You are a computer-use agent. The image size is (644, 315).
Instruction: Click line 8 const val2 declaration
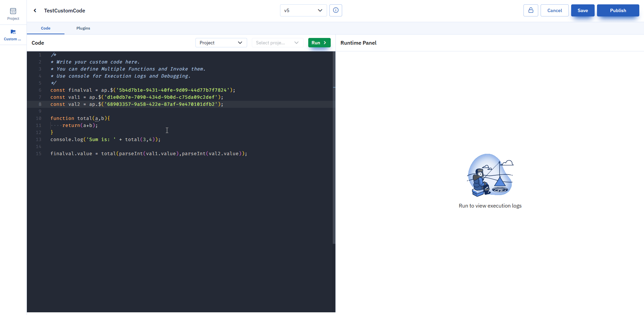click(x=137, y=104)
